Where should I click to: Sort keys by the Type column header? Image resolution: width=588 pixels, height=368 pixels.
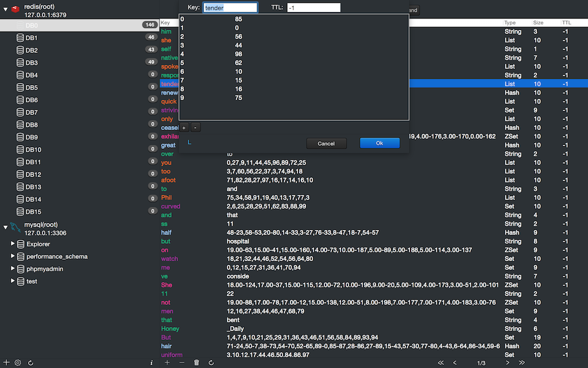510,23
